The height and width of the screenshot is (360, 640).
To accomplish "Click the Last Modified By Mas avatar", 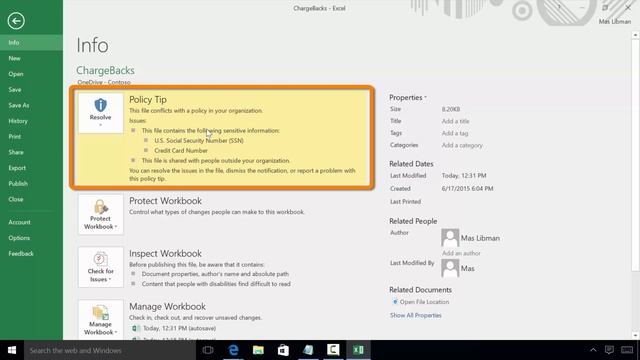I will pyautogui.click(x=450, y=268).
